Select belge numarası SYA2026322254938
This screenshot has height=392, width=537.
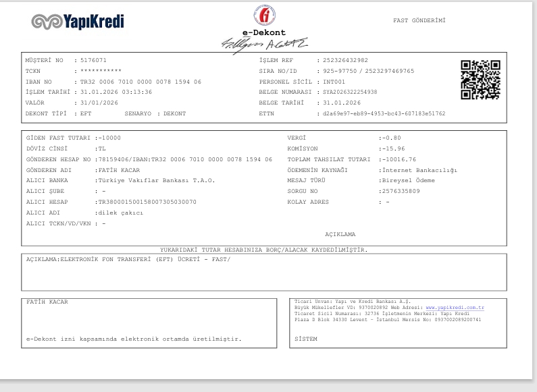pos(350,92)
